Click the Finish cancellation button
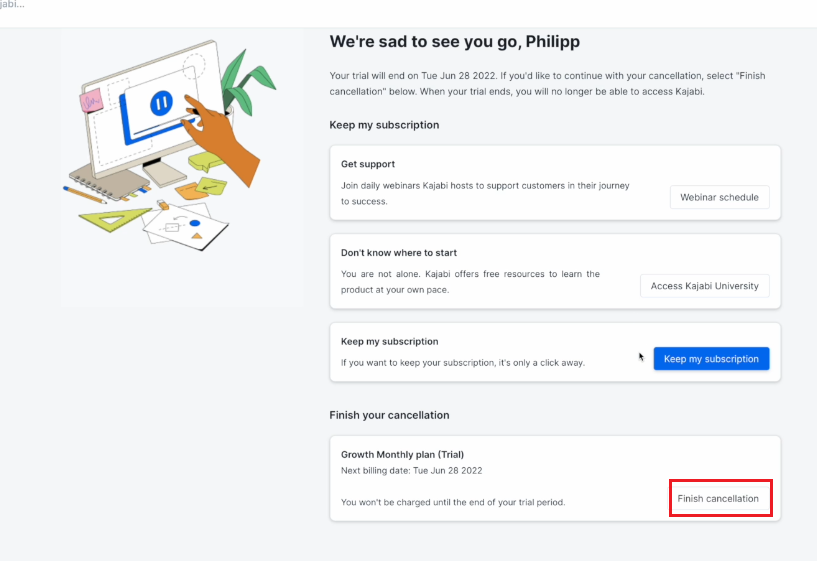This screenshot has height=561, width=817. pos(719,498)
